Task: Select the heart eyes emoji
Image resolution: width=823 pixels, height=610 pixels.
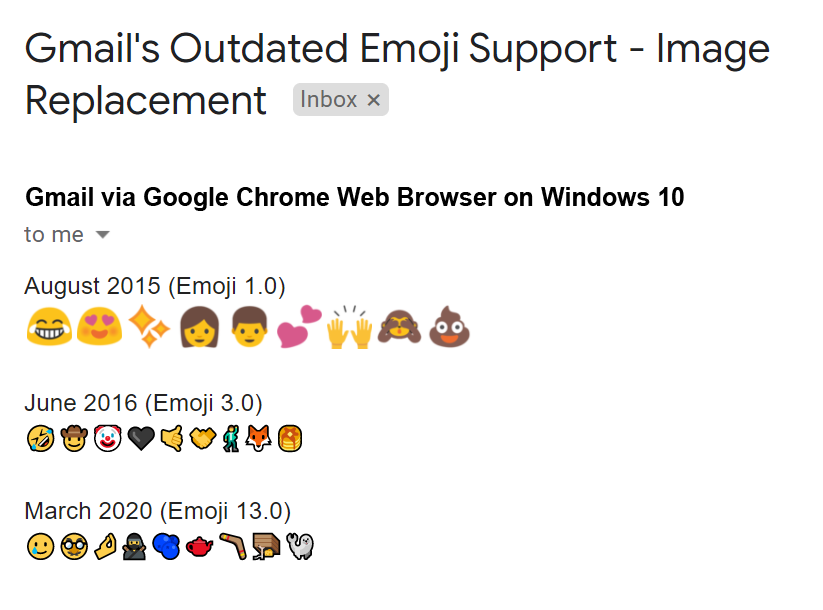Action: [98, 324]
